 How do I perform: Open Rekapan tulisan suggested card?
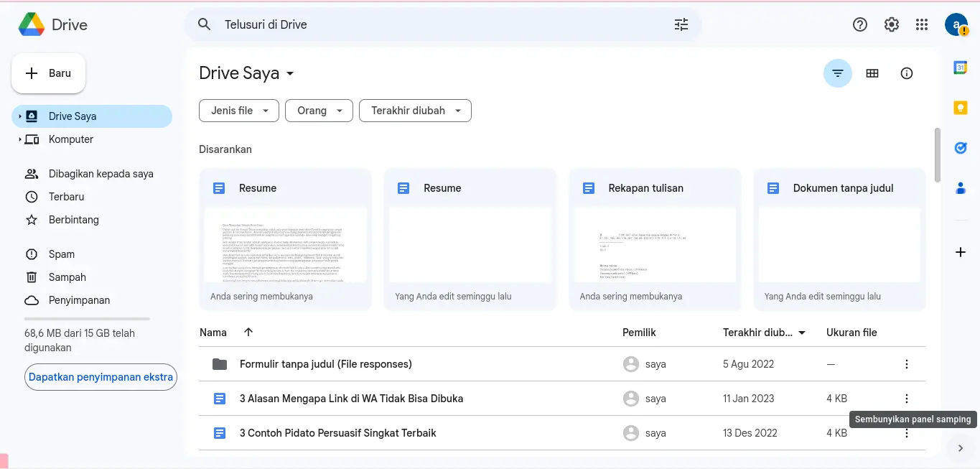pyautogui.click(x=655, y=239)
